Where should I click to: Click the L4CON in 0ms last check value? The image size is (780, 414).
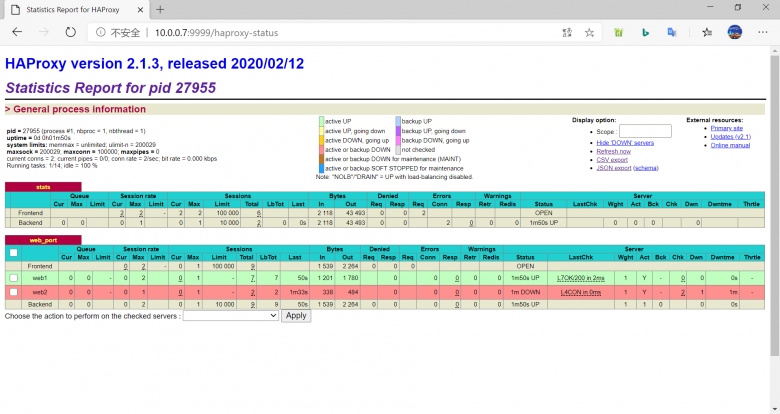(581, 292)
